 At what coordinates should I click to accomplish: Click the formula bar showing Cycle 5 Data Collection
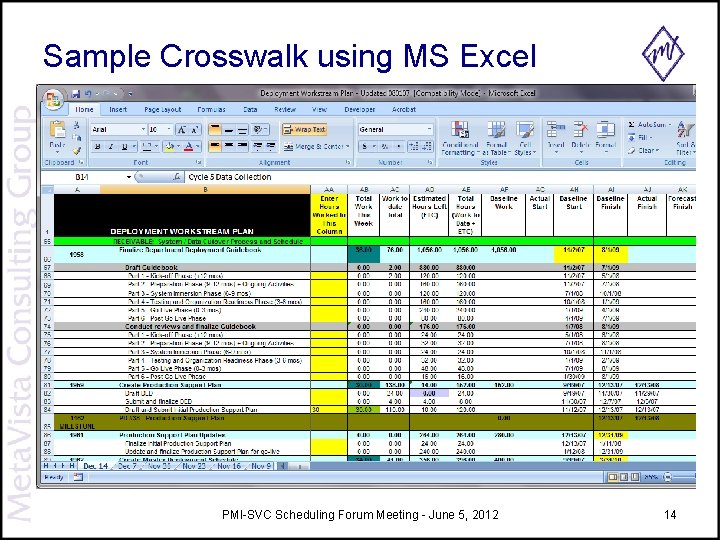pos(440,177)
